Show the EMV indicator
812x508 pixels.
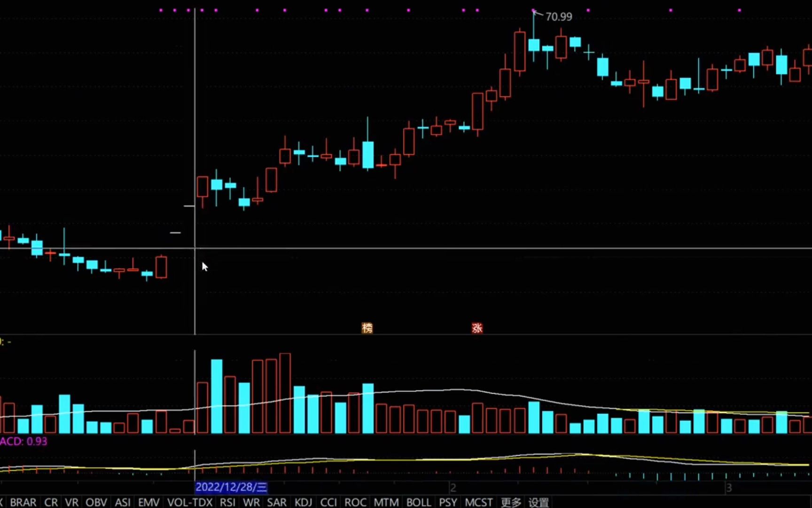pyautogui.click(x=148, y=502)
